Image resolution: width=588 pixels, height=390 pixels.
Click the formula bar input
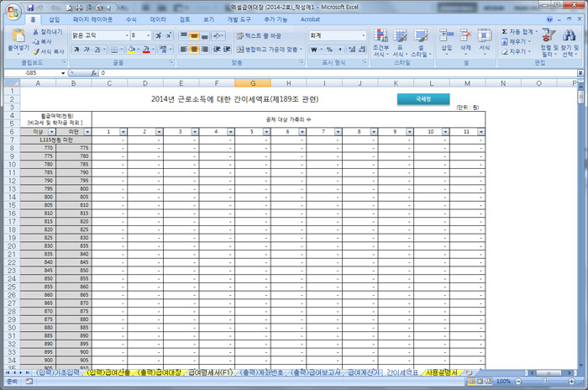[x=338, y=73]
